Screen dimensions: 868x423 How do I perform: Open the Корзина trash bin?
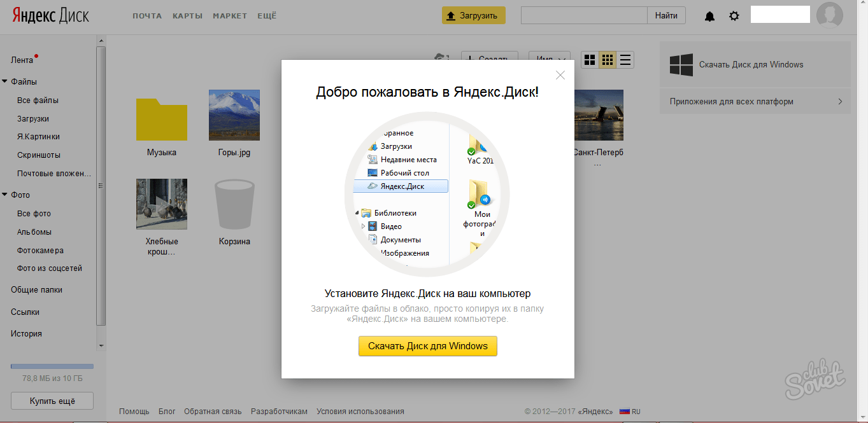click(x=234, y=204)
